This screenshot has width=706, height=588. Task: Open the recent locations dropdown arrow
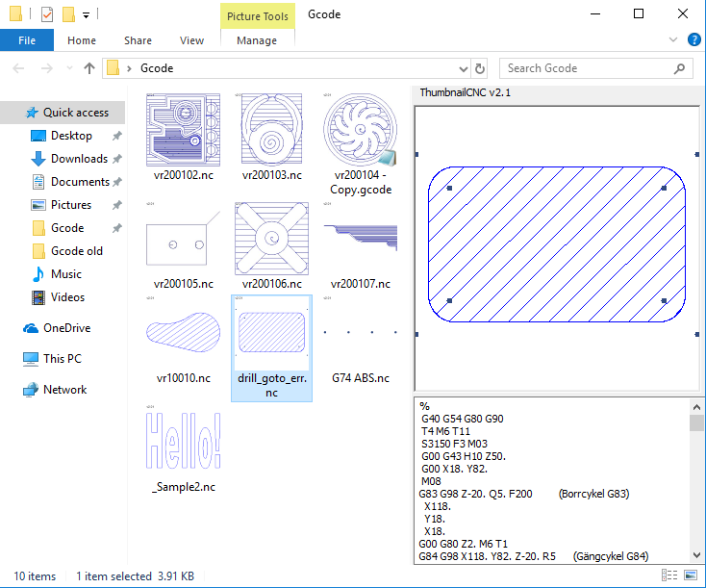point(69,68)
